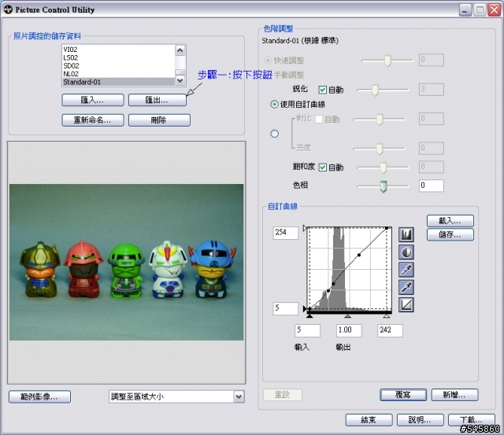Click the list scroll down arrow
504x435 pixels.
[180, 80]
